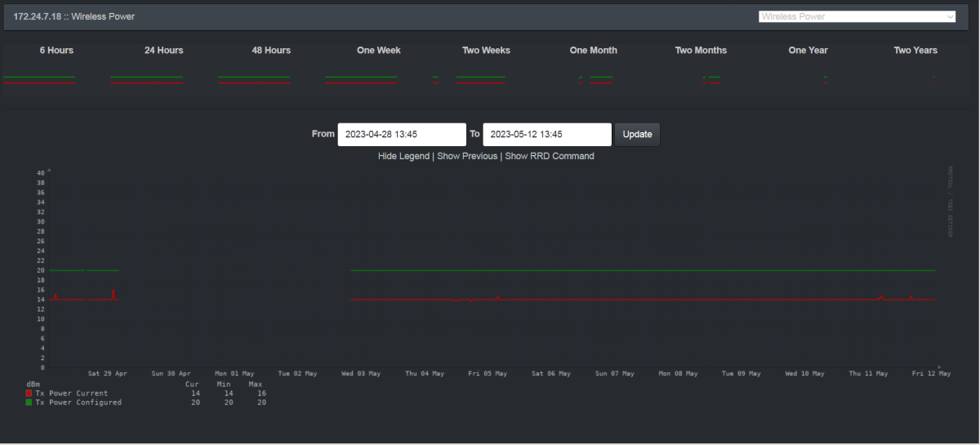This screenshot has width=980, height=445.
Task: Click the Tx Power Configured legend label
Action: (78, 403)
